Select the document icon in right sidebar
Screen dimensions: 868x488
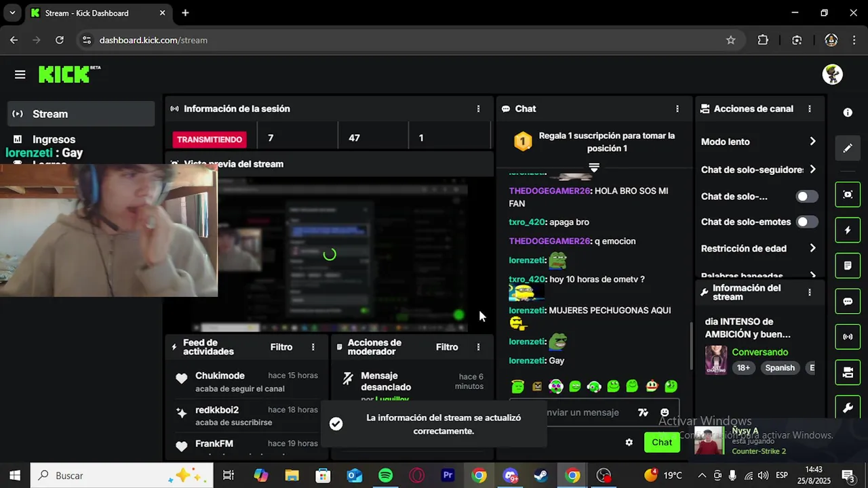coord(848,266)
